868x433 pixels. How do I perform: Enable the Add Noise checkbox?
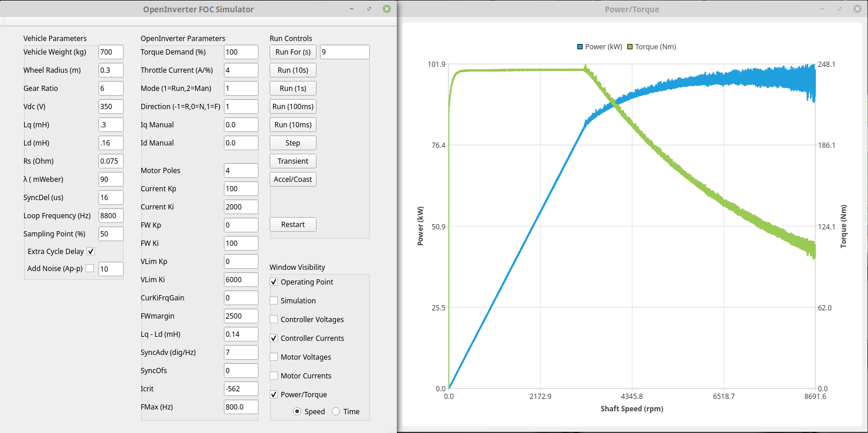point(90,268)
